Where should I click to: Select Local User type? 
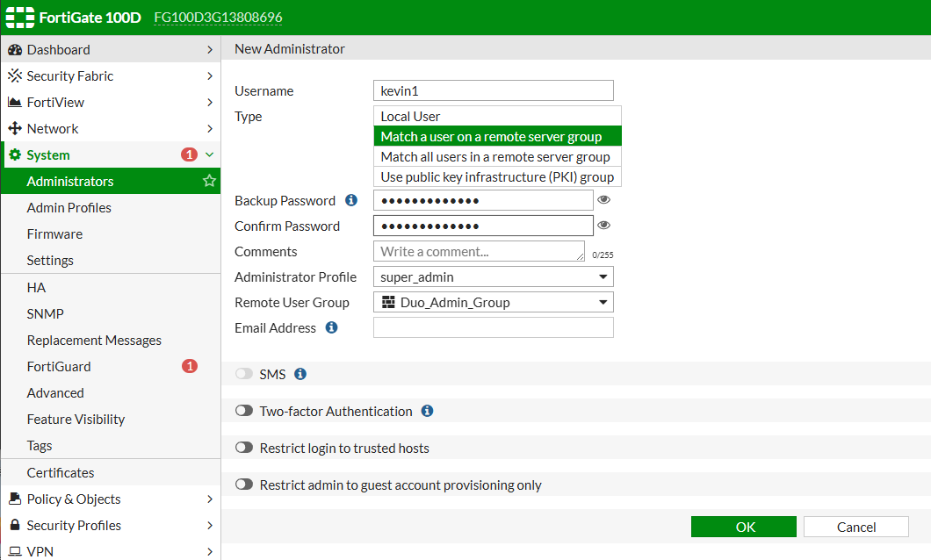pos(497,116)
